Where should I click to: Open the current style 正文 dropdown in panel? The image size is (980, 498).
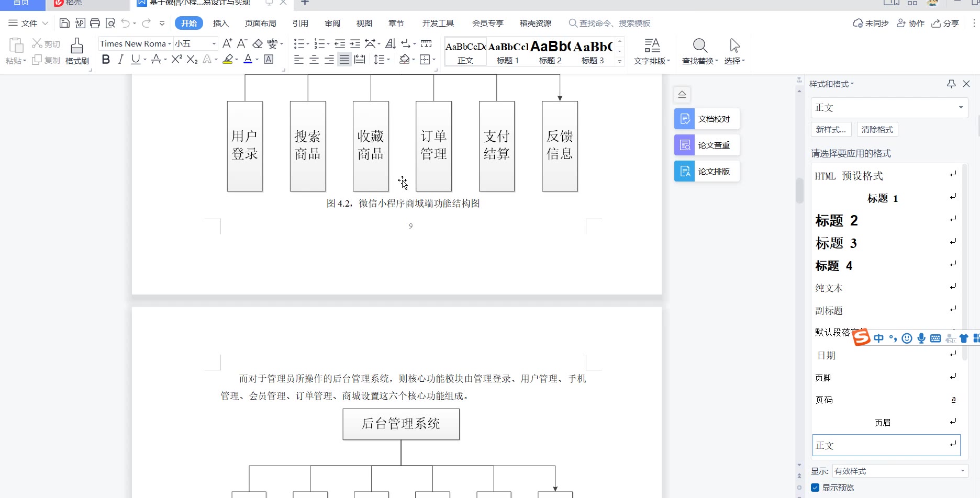961,107
